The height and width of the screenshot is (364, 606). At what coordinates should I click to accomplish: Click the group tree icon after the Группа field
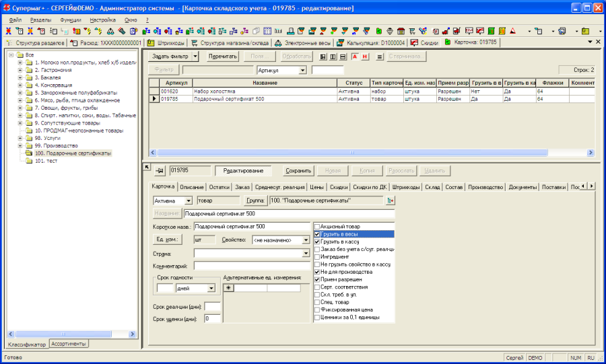click(390, 201)
